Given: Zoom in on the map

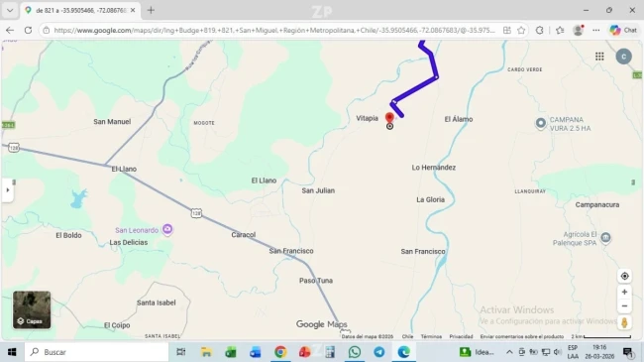Looking at the screenshot, I should click(624, 292).
